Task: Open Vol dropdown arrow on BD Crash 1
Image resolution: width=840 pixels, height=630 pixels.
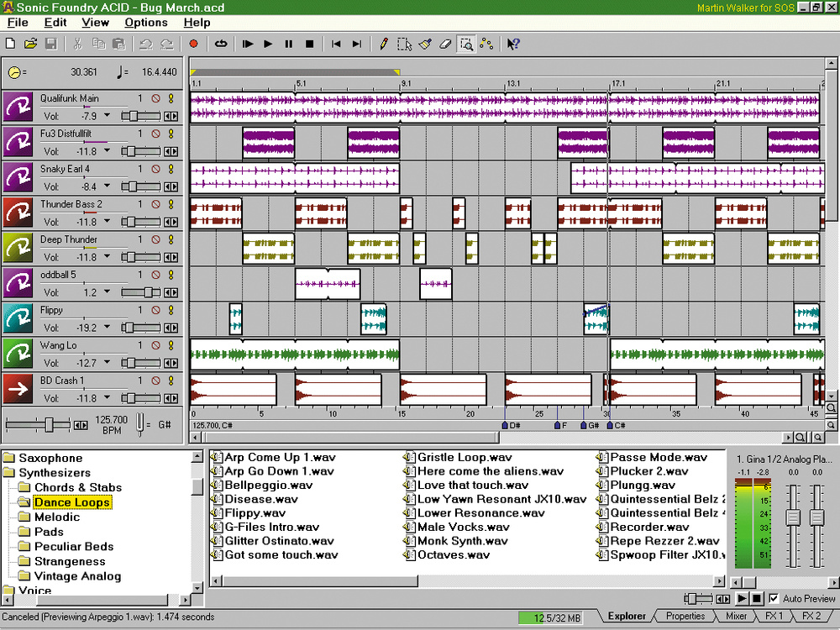Action: pyautogui.click(x=108, y=398)
